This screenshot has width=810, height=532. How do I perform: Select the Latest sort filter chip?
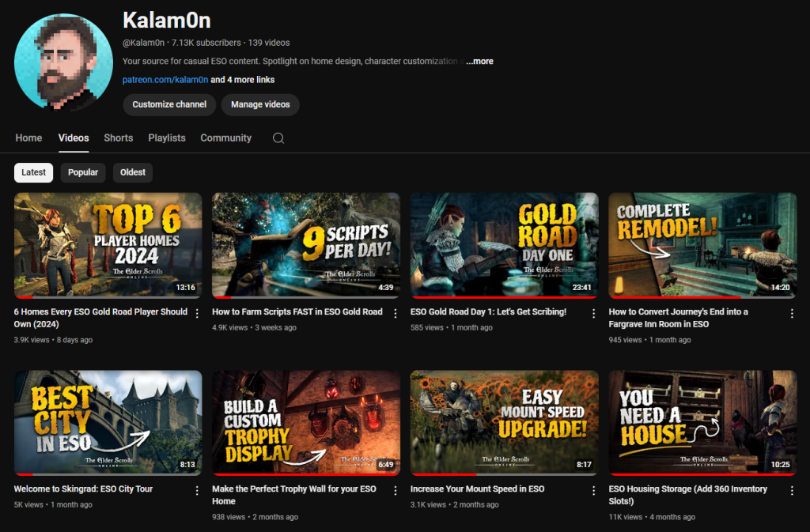click(x=33, y=172)
